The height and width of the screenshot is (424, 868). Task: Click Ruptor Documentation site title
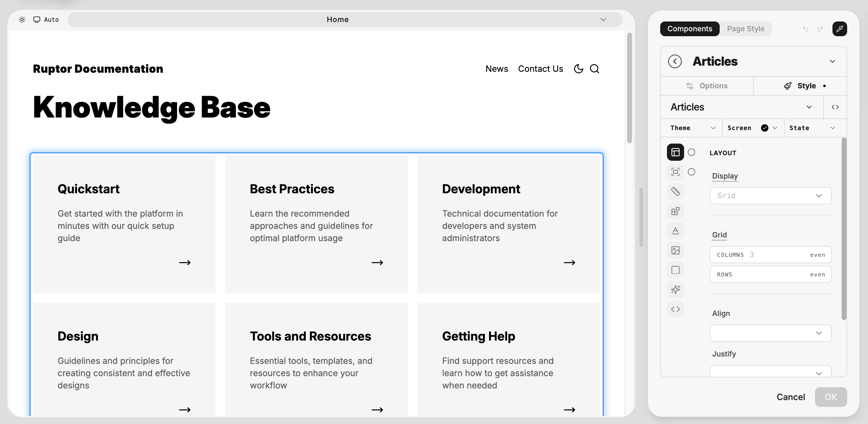tap(98, 69)
